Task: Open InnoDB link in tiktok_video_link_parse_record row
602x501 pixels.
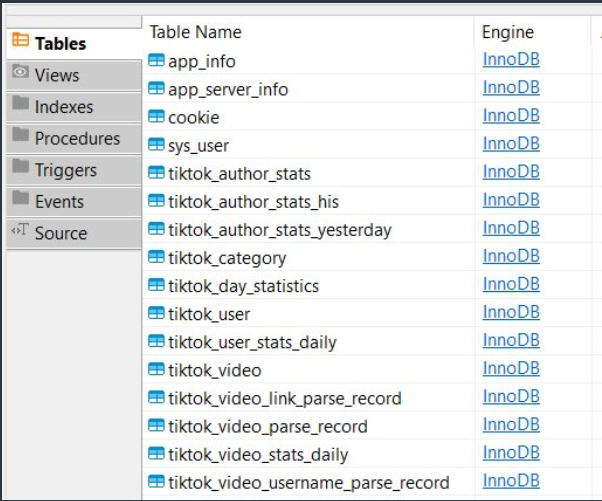Action: [x=511, y=396]
